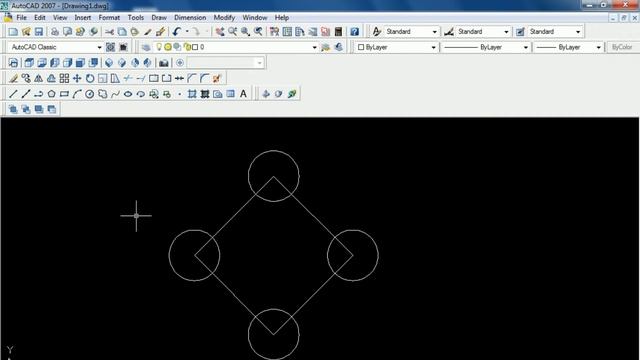This screenshot has width=640, height=360.
Task: Open the Properties palette icon
Action: click(274, 32)
